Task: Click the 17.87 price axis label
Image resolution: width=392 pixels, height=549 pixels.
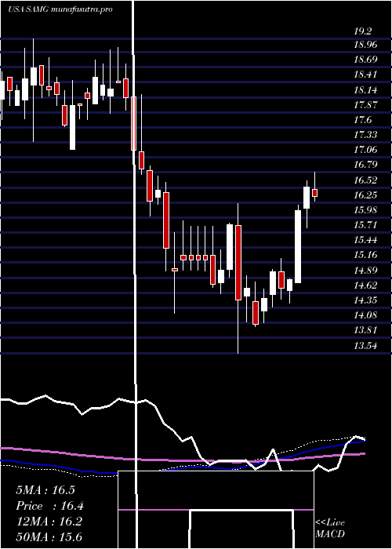Action: [366, 104]
